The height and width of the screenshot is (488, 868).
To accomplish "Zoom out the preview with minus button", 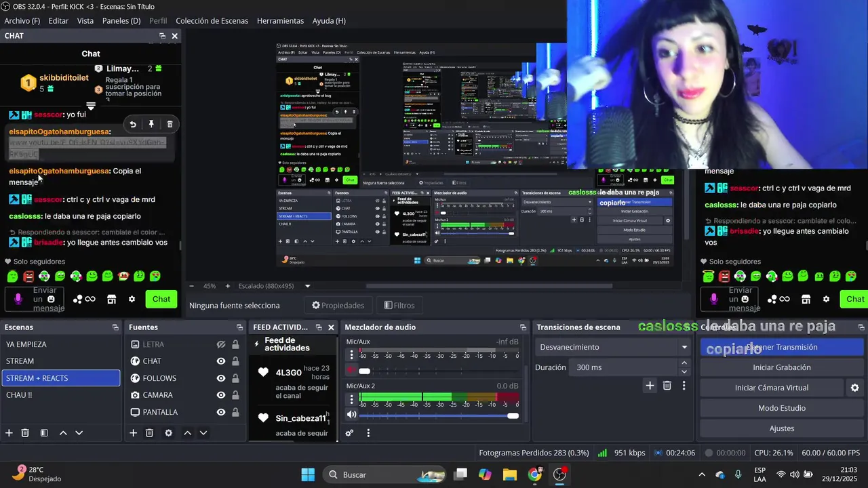I will (192, 286).
